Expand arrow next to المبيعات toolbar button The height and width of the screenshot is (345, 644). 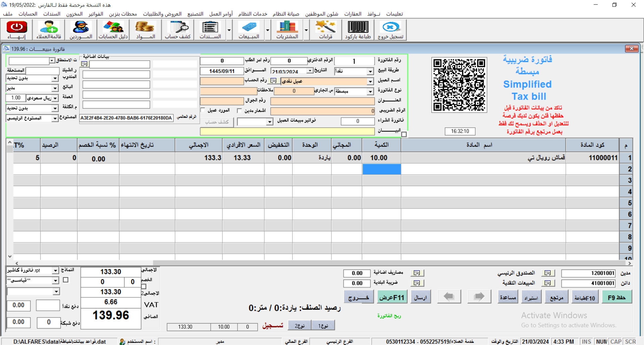pyautogui.click(x=268, y=30)
